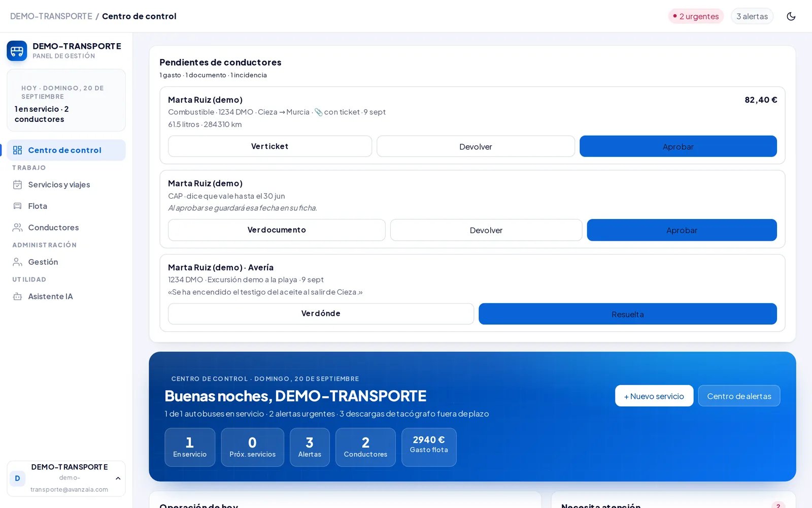
Task: Click the DEMO-TRANSPORTE breadcrumb link
Action: (x=51, y=16)
